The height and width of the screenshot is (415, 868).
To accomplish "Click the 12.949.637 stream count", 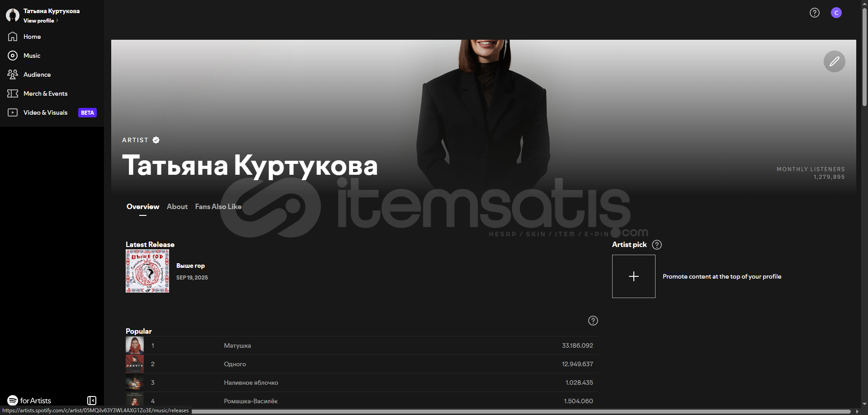I will click(577, 364).
